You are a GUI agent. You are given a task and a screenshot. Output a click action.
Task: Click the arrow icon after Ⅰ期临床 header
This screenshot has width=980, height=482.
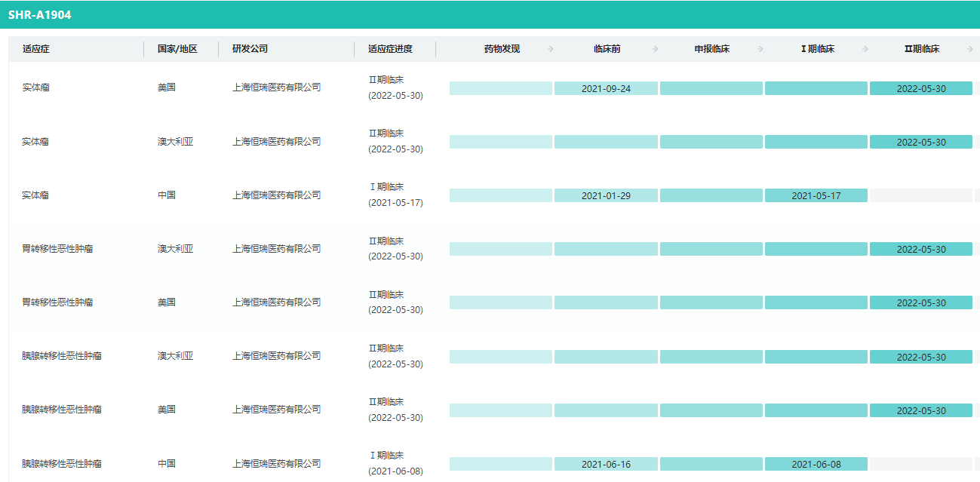tap(865, 49)
